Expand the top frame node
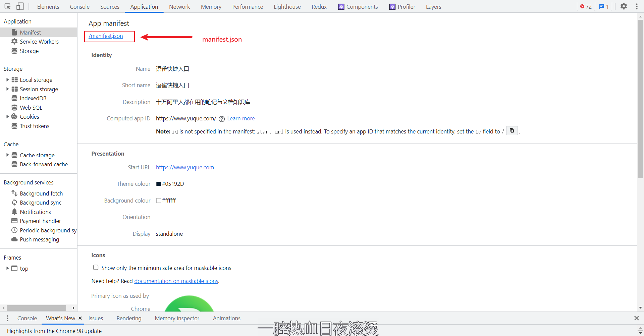 pyautogui.click(x=7, y=268)
